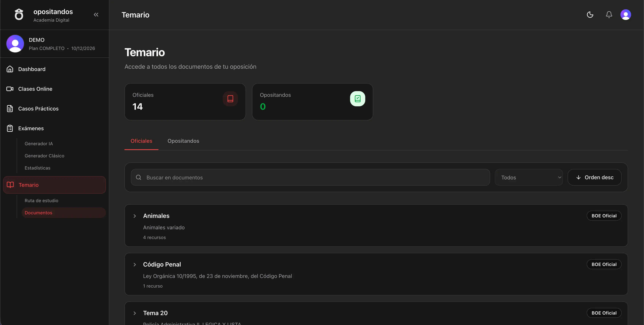
Task: Collapse the sidebar with the double-chevron icon
Action: 96,15
